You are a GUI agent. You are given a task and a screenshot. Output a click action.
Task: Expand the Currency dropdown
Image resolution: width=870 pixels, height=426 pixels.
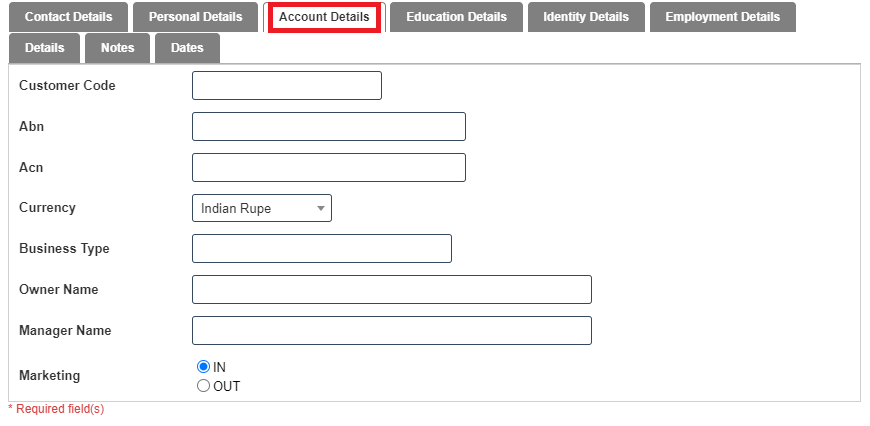pyautogui.click(x=261, y=208)
